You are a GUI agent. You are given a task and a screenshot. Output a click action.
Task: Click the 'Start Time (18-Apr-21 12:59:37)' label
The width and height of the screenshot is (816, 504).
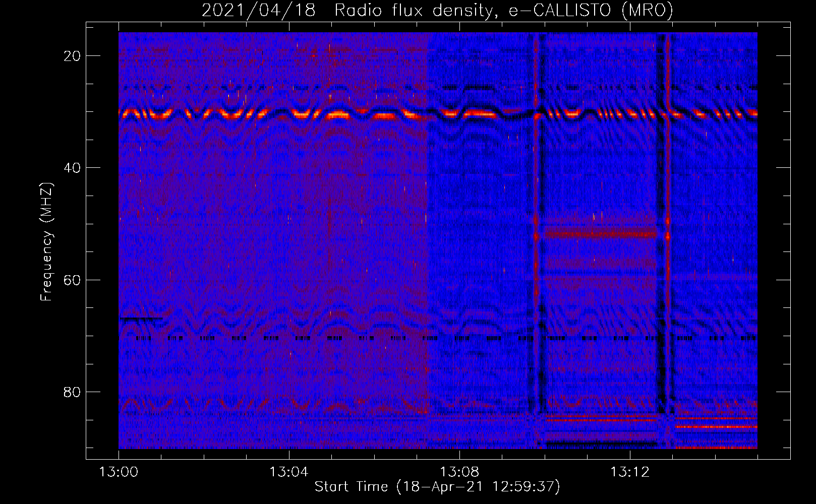(437, 487)
